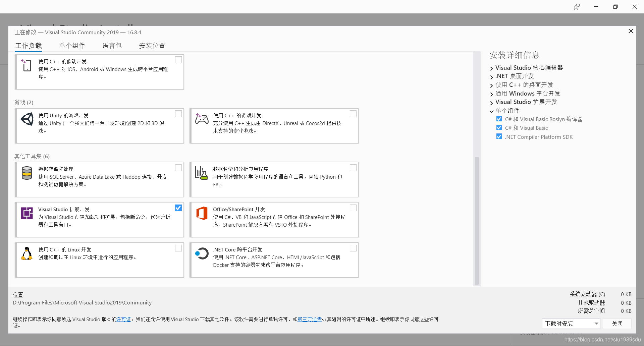
Task: Open the 第三方通告 link
Action: [x=310, y=320]
